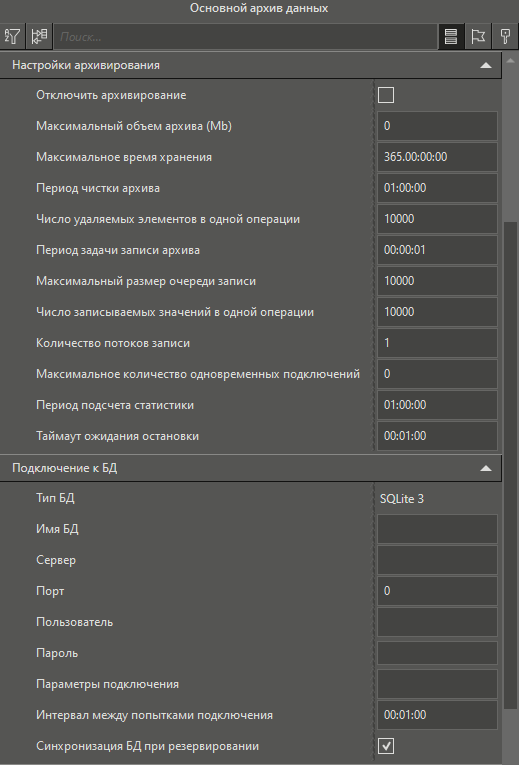This screenshot has height=765, width=519.
Task: Click Параметры подключения input field
Action: pos(437,684)
